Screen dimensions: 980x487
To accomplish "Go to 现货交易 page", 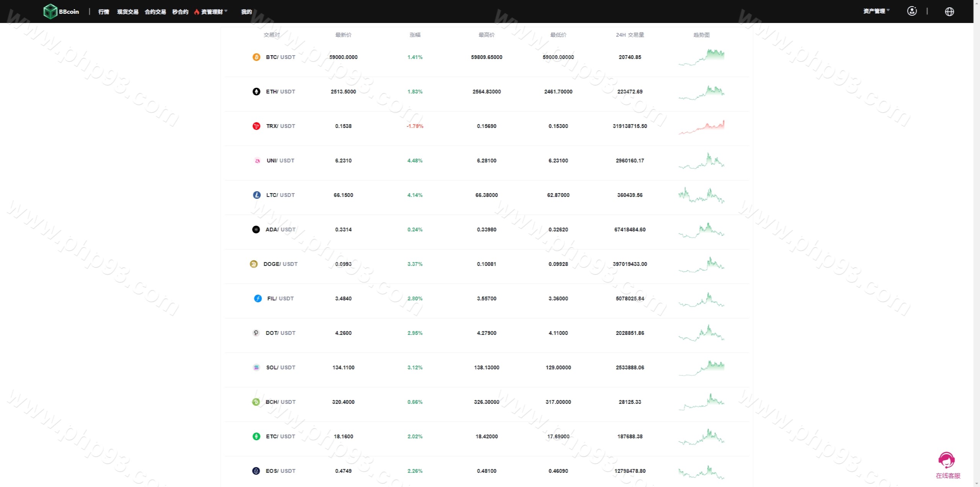I will pyautogui.click(x=127, y=12).
